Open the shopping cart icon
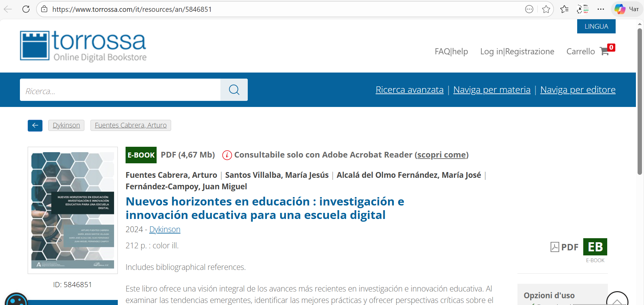Viewport: 644px width, 305px height. pyautogui.click(x=604, y=51)
